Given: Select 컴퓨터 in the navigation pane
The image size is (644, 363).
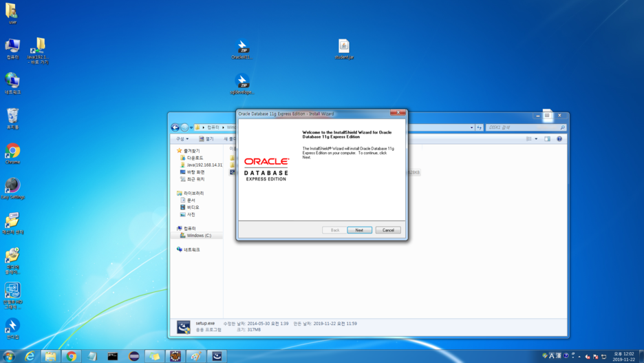Looking at the screenshot, I should pyautogui.click(x=186, y=229).
